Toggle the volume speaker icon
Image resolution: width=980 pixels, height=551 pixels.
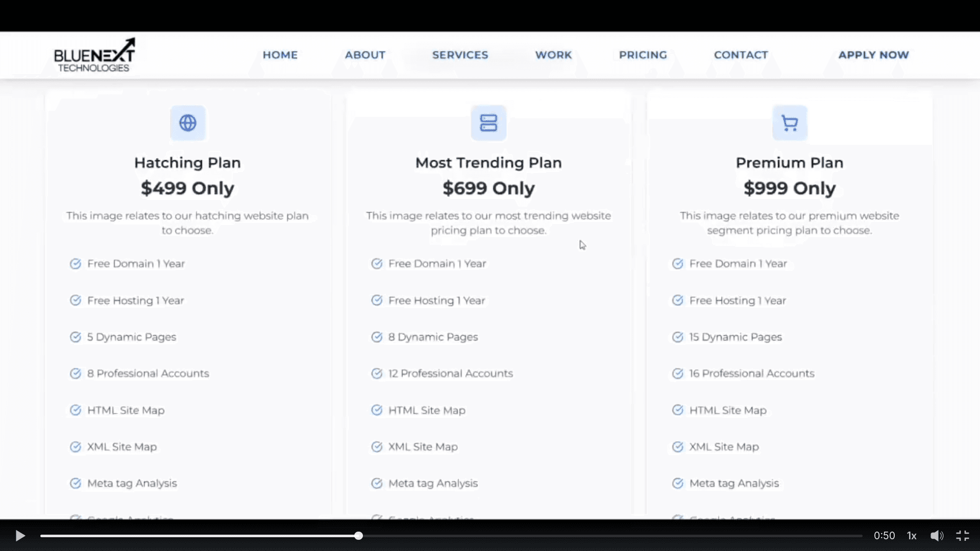[x=937, y=536]
